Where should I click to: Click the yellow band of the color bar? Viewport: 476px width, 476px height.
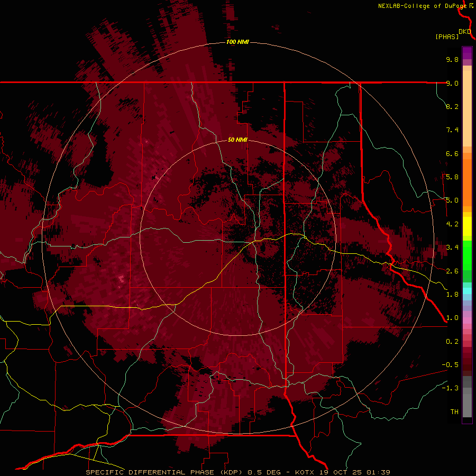click(467, 226)
